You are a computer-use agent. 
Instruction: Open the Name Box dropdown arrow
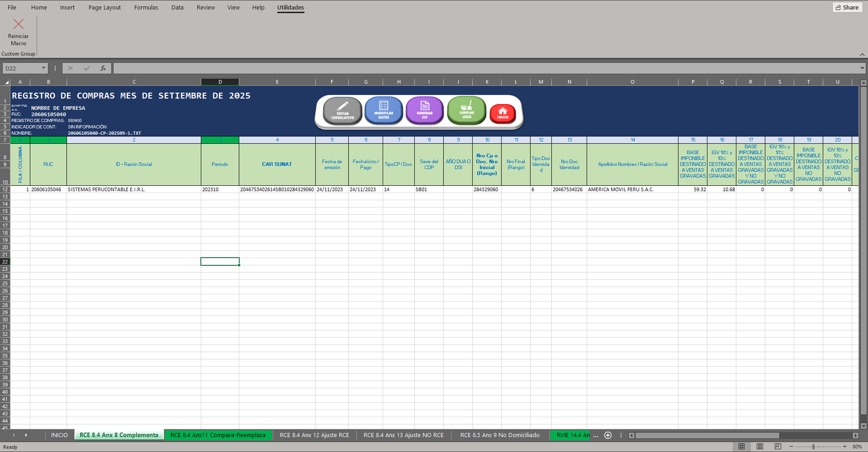coord(44,68)
